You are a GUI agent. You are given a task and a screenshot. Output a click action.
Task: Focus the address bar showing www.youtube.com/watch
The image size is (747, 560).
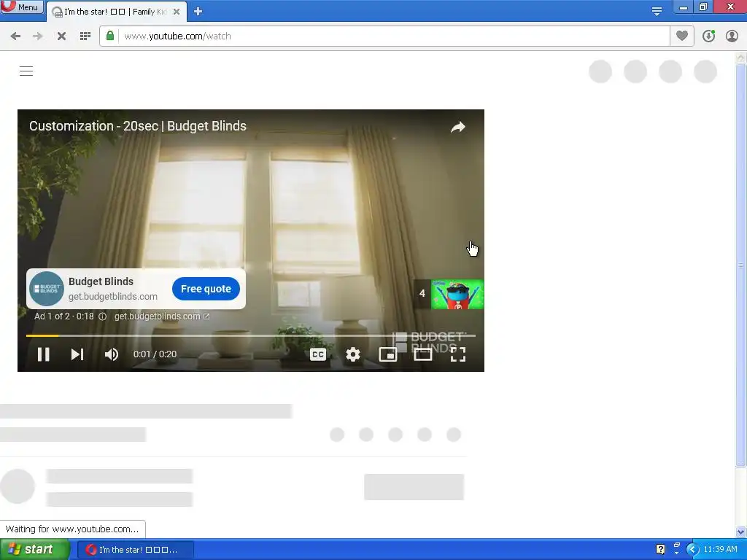[384, 36]
